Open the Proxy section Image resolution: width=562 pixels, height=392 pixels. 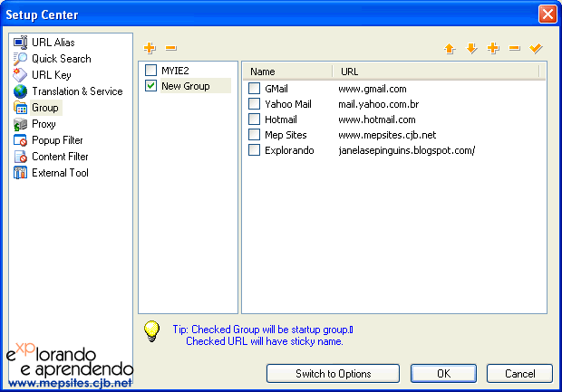click(x=44, y=124)
